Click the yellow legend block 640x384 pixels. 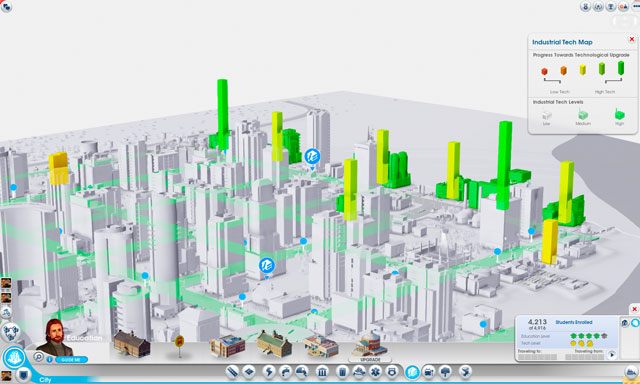582,70
